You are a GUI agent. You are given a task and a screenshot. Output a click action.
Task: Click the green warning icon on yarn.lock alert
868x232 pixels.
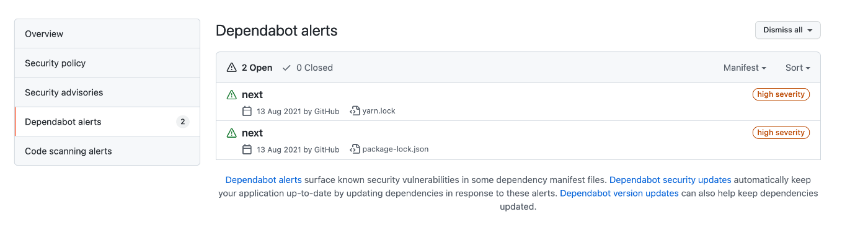232,95
